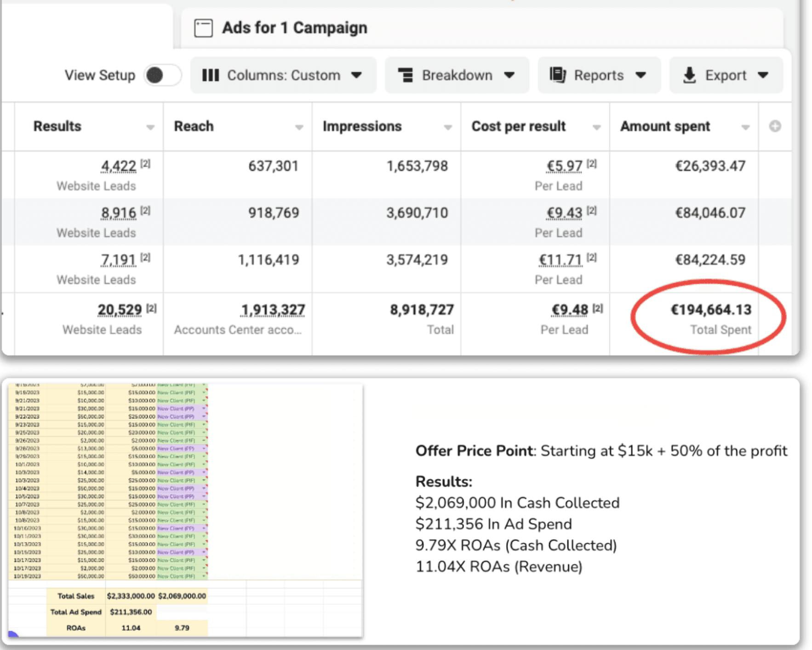Click the 3,574,219 impressions value

click(x=417, y=260)
